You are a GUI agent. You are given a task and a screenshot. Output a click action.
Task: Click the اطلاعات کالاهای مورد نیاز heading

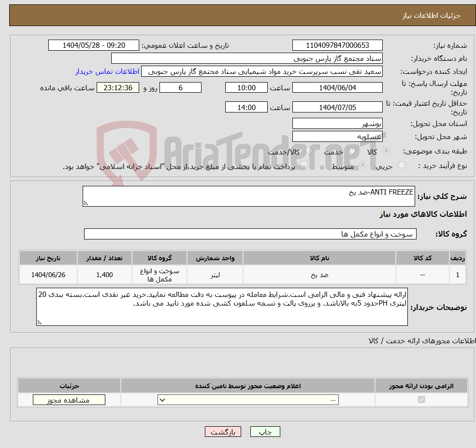(x=423, y=214)
